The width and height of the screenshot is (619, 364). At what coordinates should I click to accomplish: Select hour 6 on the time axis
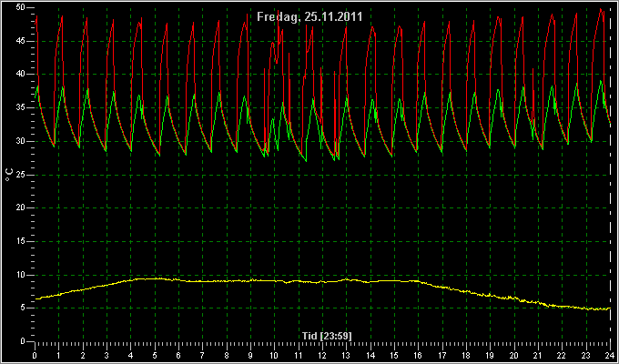[x=178, y=356]
